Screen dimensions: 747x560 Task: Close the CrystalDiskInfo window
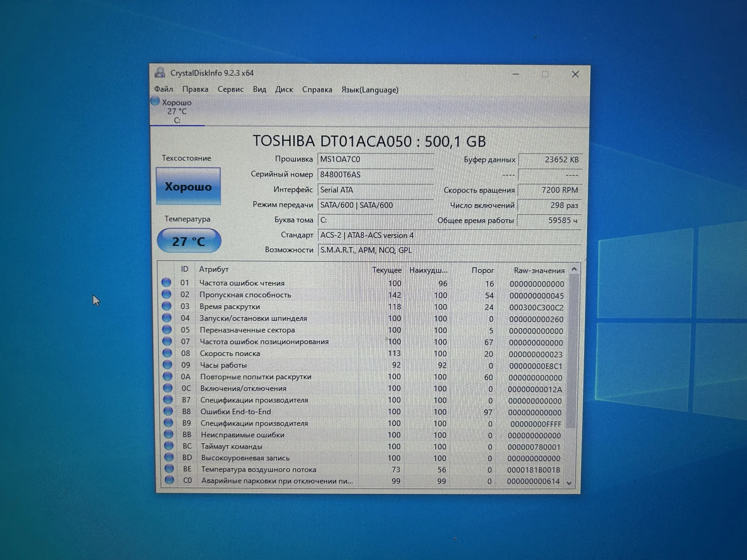[575, 74]
